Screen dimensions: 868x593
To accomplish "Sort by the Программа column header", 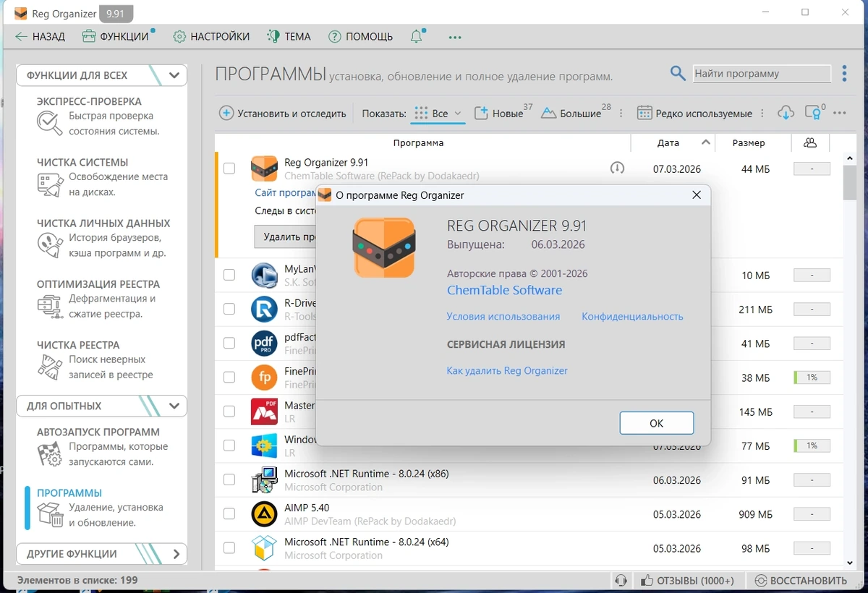I will pyautogui.click(x=418, y=143).
